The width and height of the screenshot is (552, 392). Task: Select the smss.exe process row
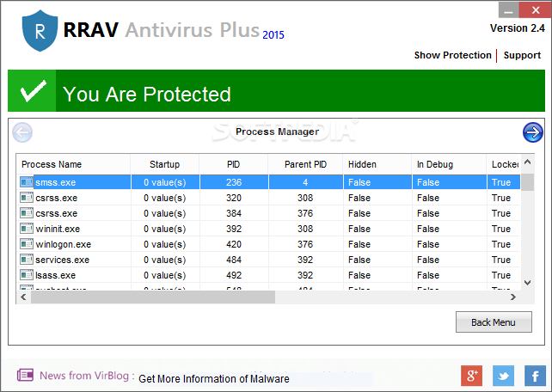(270, 182)
